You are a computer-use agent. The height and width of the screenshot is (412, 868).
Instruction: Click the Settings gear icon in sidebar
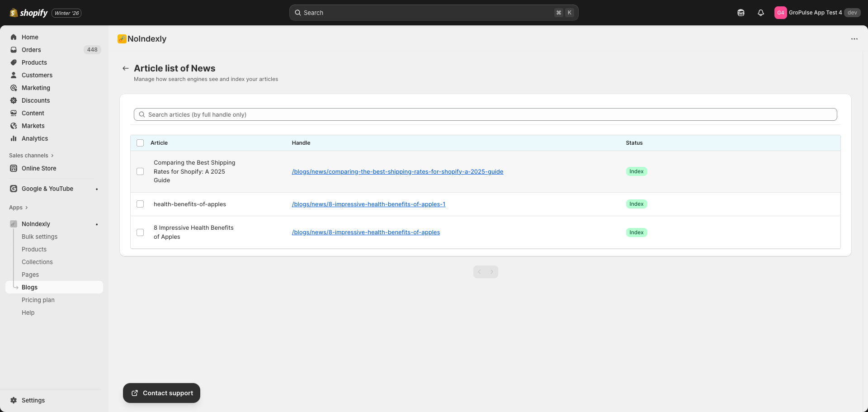[x=14, y=400]
